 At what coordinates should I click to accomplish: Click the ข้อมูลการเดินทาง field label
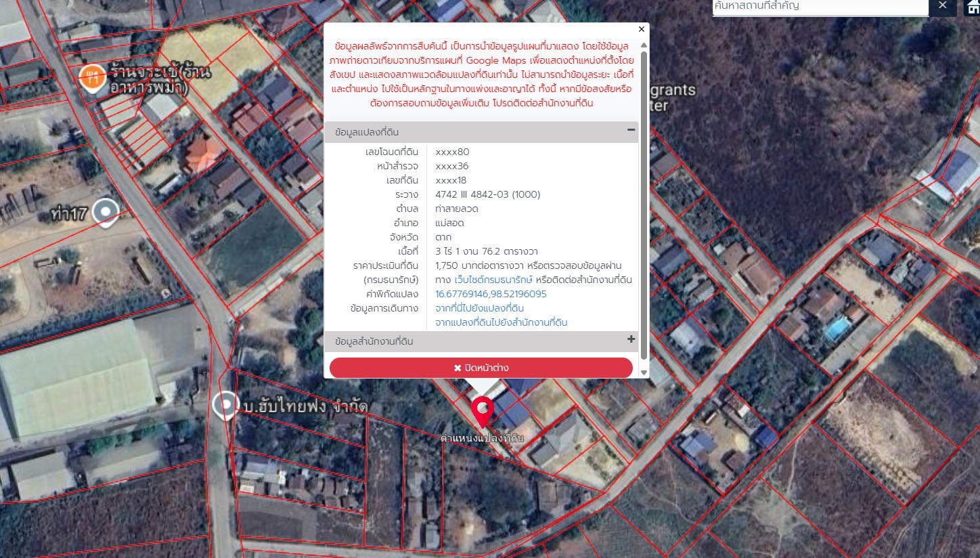coord(385,308)
